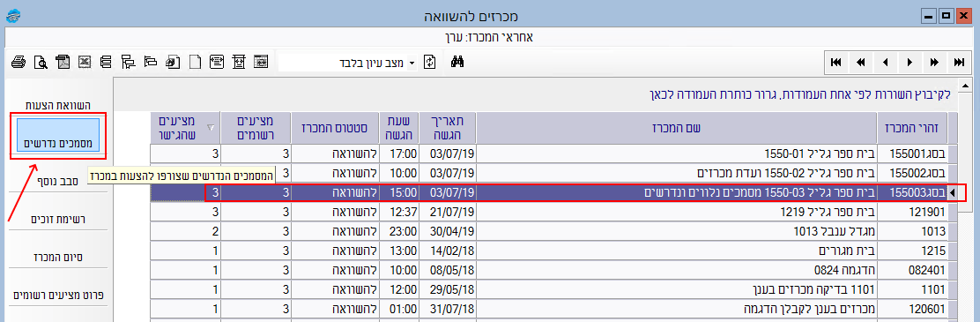This screenshot has width=980, height=322.
Task: Click the סיום המכרז button
Action: point(59,257)
